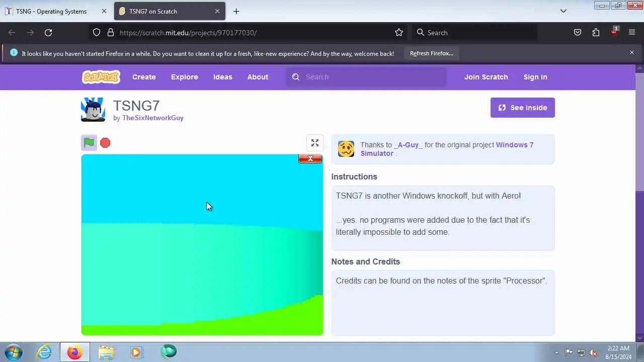Image resolution: width=644 pixels, height=362 pixels.
Task: Click the _A-Guy_ remix avatar icon
Action: pos(346,149)
